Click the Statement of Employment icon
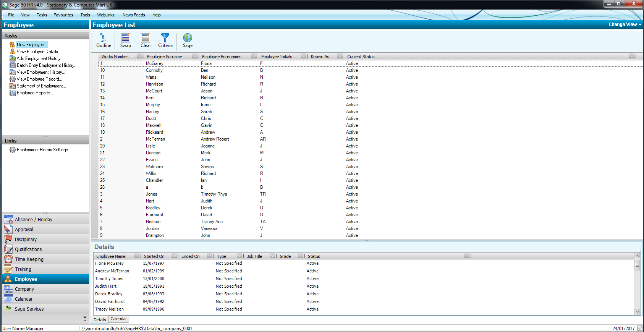644x332 pixels. pos(12,86)
